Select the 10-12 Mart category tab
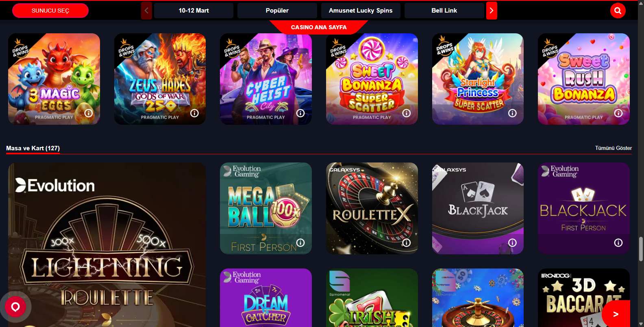 pyautogui.click(x=194, y=11)
